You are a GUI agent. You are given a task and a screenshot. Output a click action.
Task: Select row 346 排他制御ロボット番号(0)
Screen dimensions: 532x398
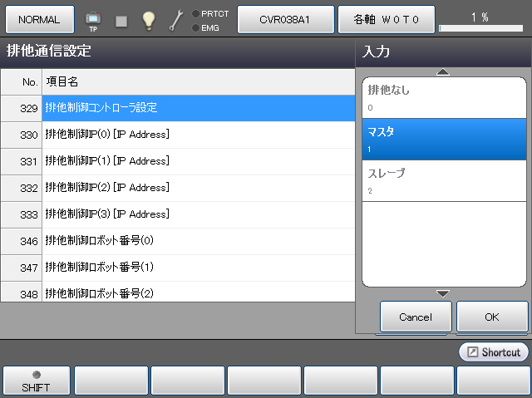(x=199, y=241)
